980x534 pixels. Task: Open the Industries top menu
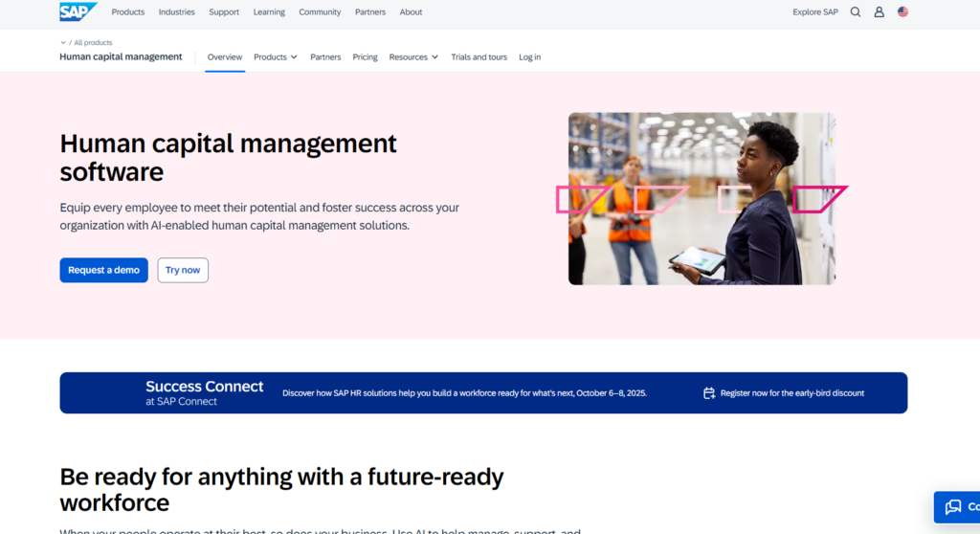click(176, 12)
